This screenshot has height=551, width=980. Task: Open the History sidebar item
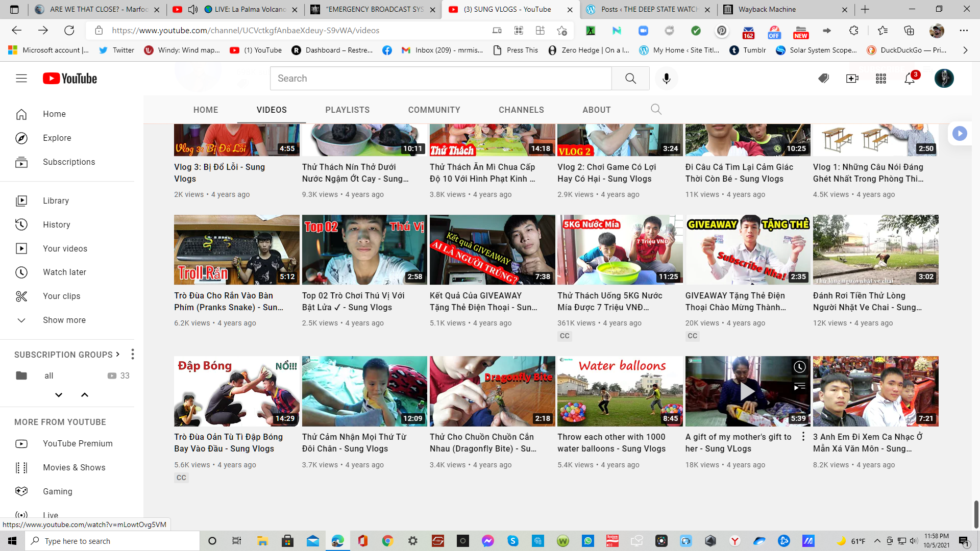point(56,224)
